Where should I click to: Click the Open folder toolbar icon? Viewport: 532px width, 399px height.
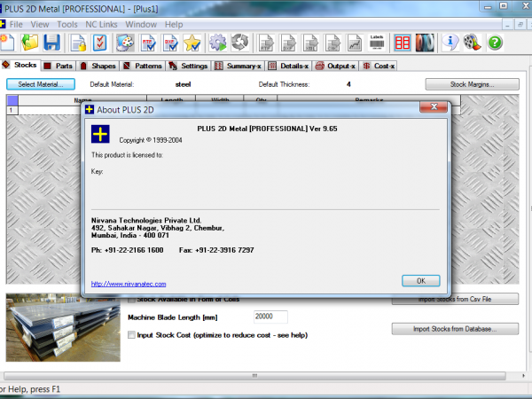30,43
